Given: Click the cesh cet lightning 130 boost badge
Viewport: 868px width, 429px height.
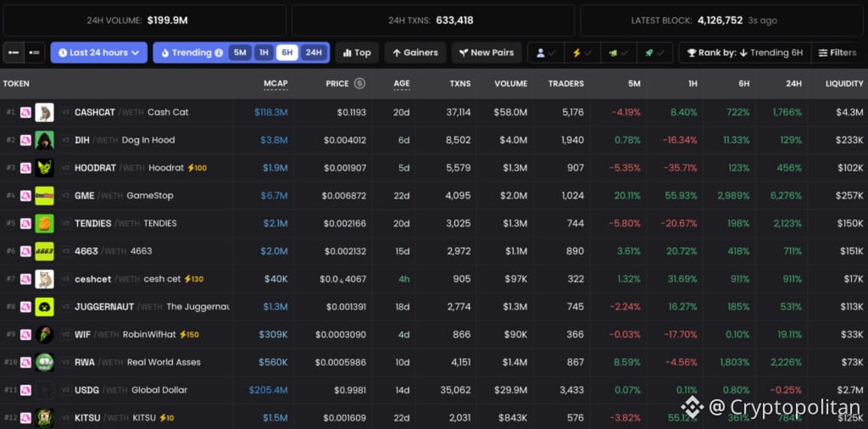Looking at the screenshot, I should [194, 279].
